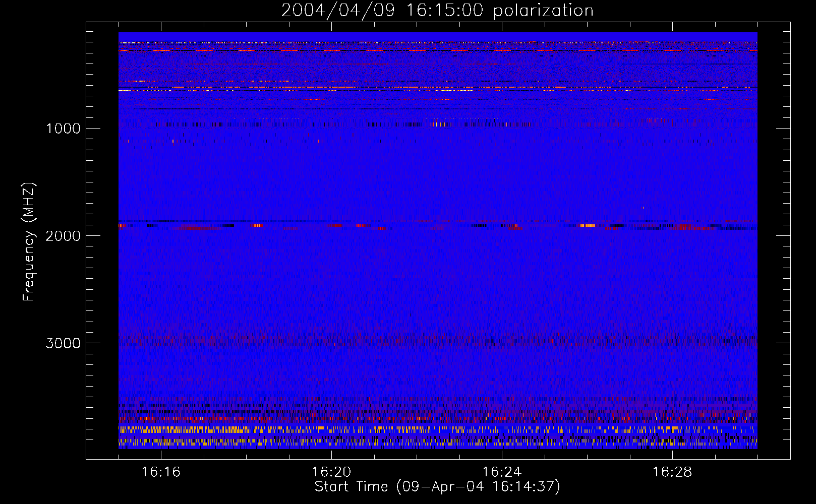This screenshot has height=504, width=816.
Task: Click the plot title "2004/04/09 16:15:00 polarization"
Action: pyautogui.click(x=437, y=11)
